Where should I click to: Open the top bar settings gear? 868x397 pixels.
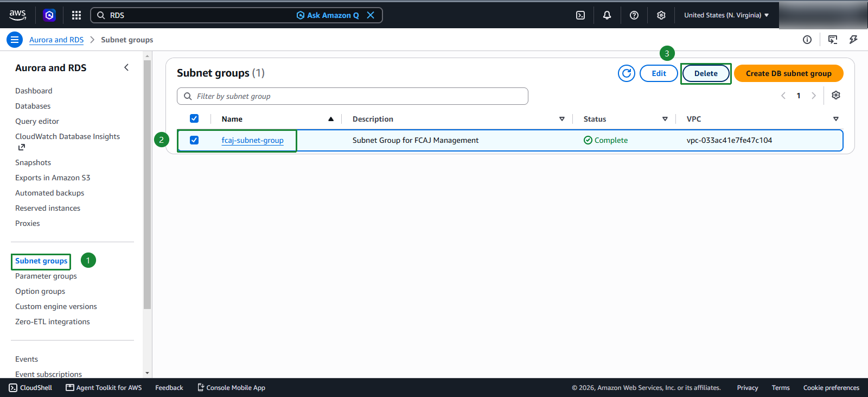(661, 15)
